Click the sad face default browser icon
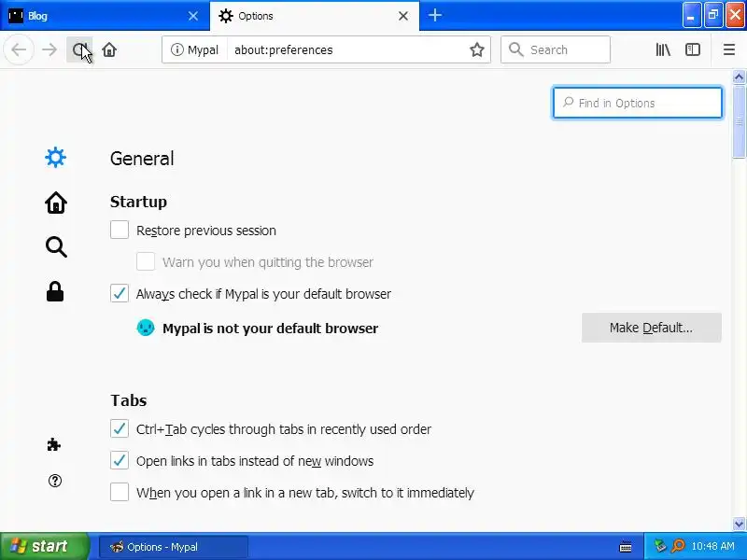The width and height of the screenshot is (747, 560). point(146,328)
